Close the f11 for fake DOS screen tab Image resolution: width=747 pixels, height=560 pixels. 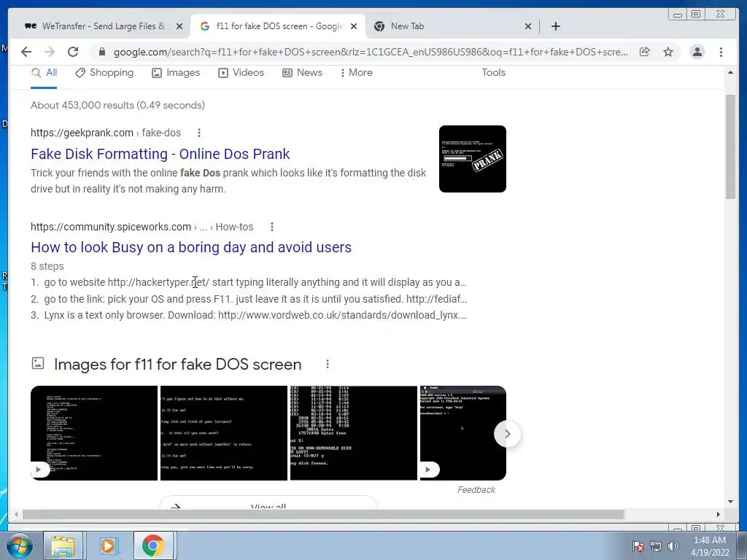point(354,26)
